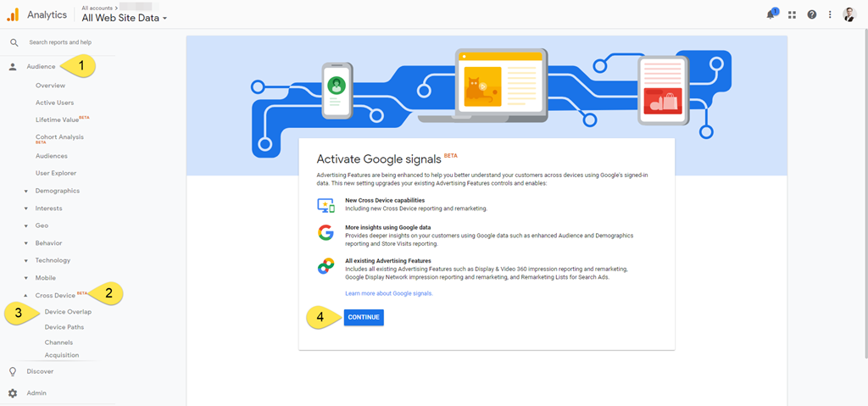The width and height of the screenshot is (868, 406).
Task: Open the All Web Site Data dropdown
Action: click(124, 18)
